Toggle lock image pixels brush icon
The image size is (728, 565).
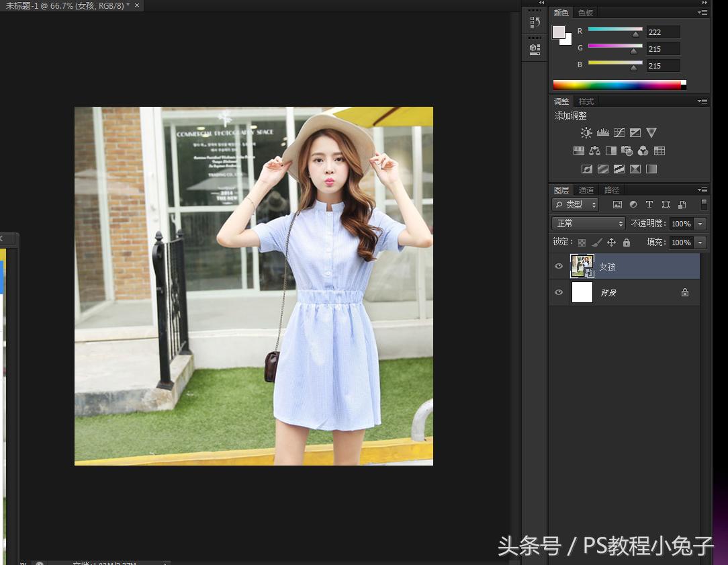pyautogui.click(x=597, y=243)
